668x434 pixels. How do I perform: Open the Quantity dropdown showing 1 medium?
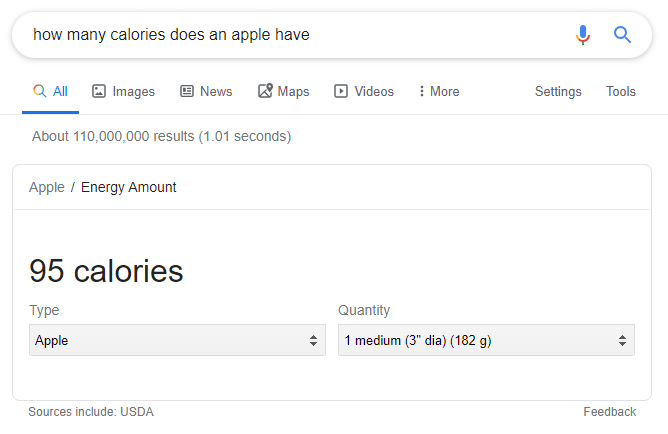486,340
